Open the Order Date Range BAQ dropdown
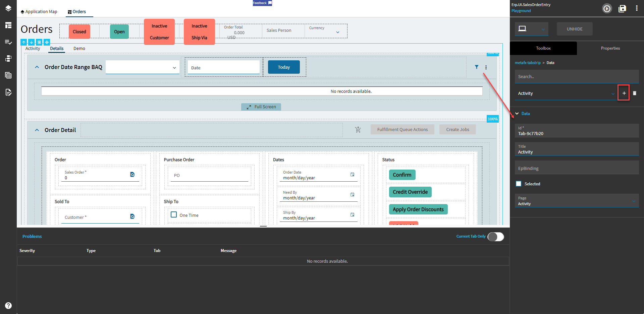The width and height of the screenshot is (644, 314). [143, 67]
